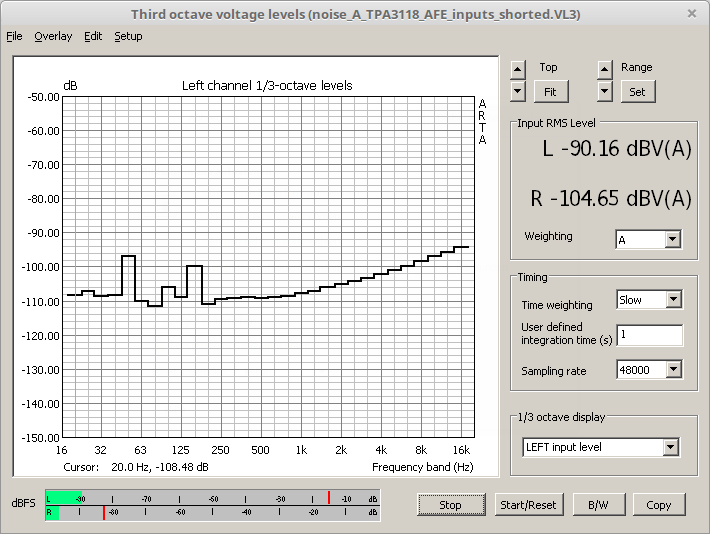Expand the Time weighting dropdown
Viewport: 710px width, 534px height.
click(x=672, y=299)
